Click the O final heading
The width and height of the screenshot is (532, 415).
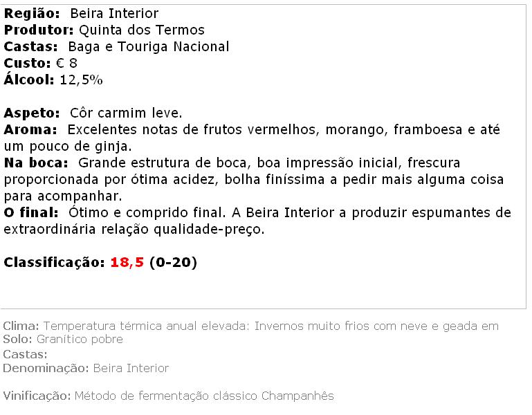(31, 213)
